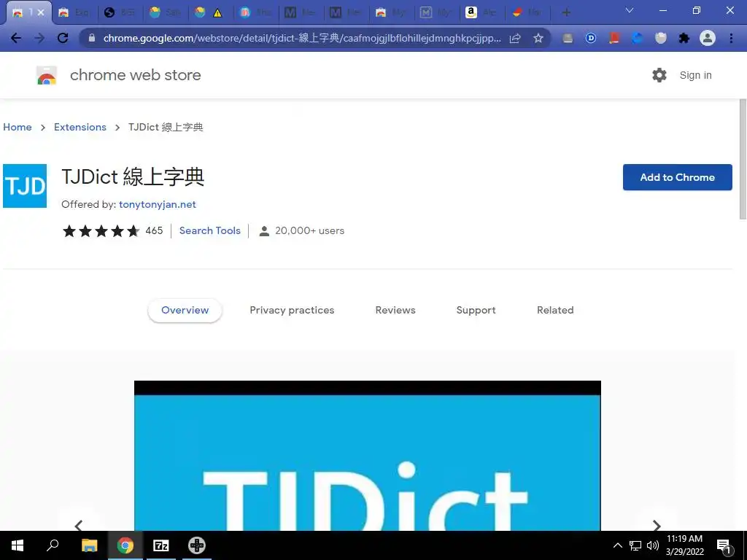
Task: Show hidden system tray icons
Action: [x=617, y=545]
